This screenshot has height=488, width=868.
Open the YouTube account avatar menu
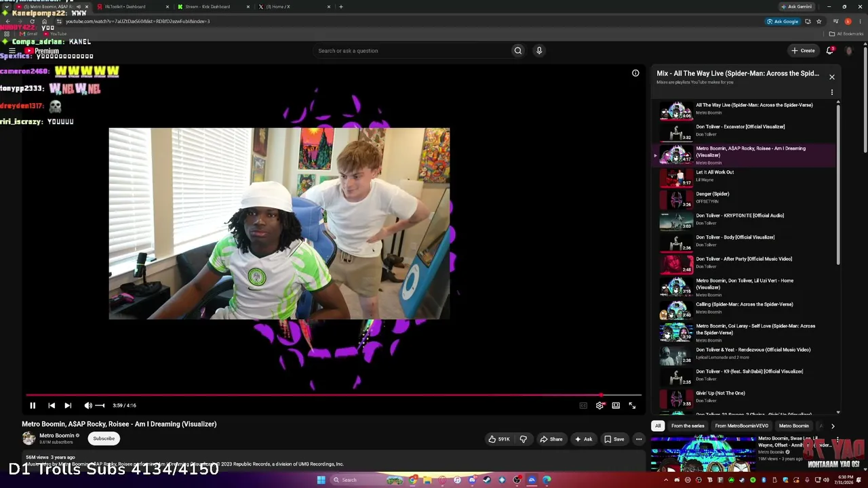coord(849,51)
